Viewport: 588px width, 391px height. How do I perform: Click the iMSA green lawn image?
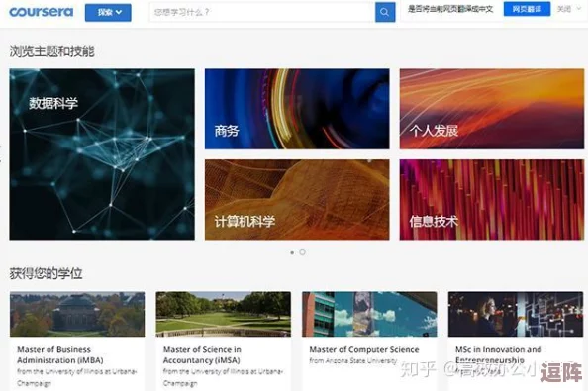point(223,314)
